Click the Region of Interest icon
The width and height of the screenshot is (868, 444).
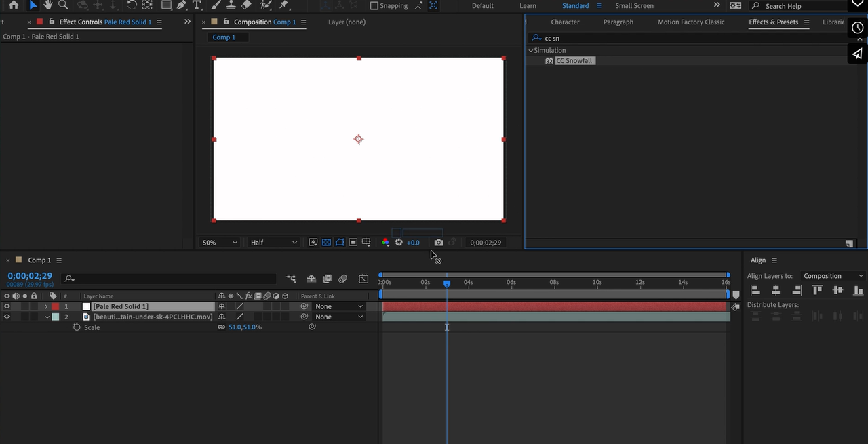[353, 242]
